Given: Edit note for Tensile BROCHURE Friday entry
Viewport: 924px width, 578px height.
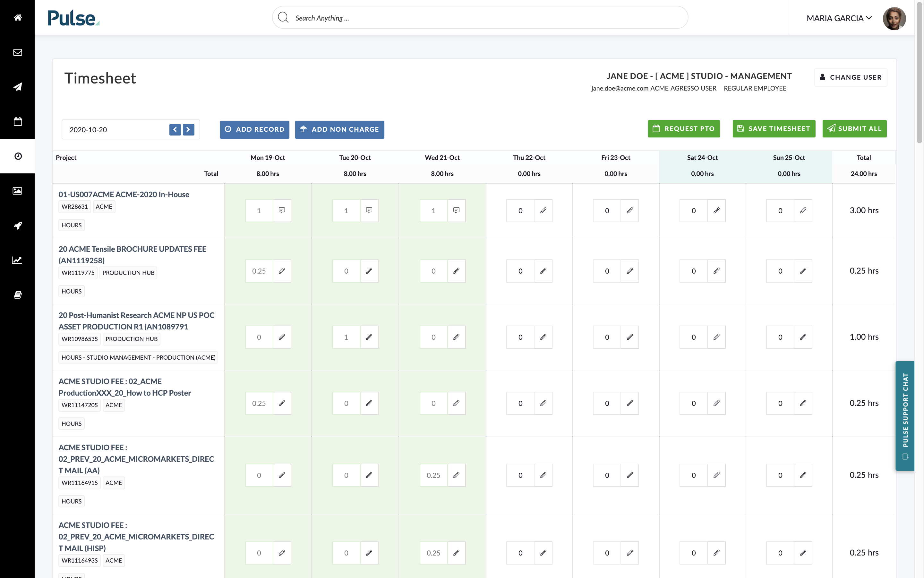Looking at the screenshot, I should click(629, 271).
